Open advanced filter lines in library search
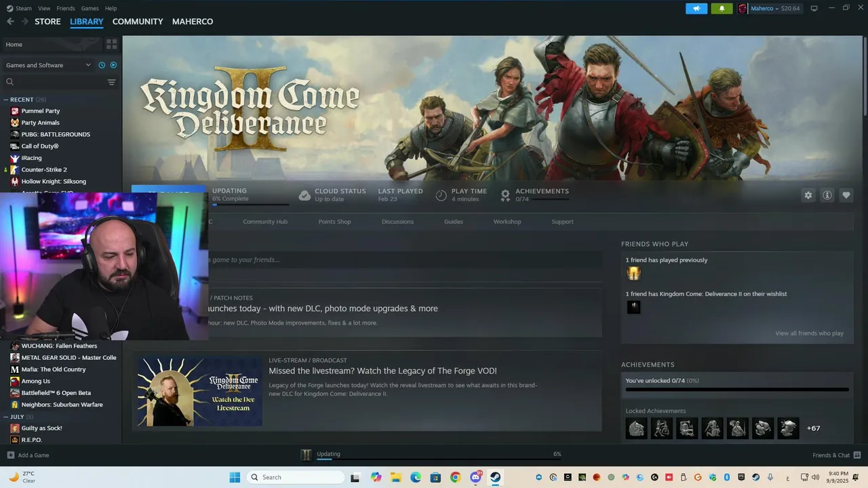Image resolution: width=868 pixels, height=488 pixels. coord(112,82)
